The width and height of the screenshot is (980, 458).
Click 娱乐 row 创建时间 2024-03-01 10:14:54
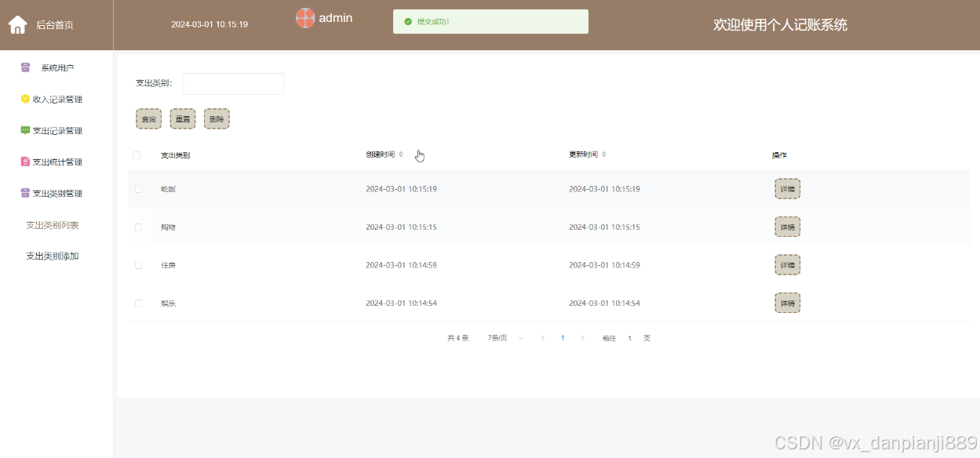click(401, 303)
